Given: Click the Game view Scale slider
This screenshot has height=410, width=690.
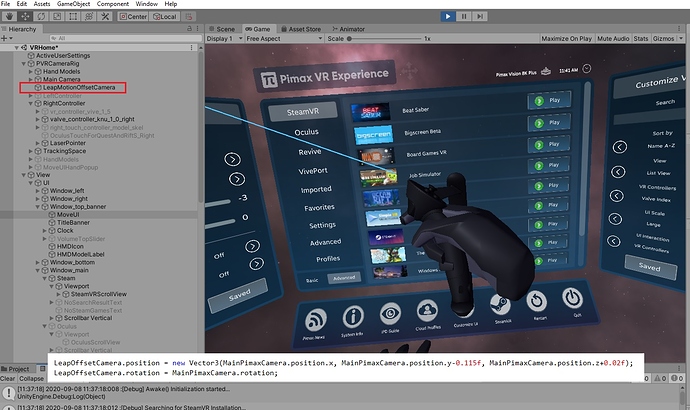Looking at the screenshot, I should click(385, 39).
